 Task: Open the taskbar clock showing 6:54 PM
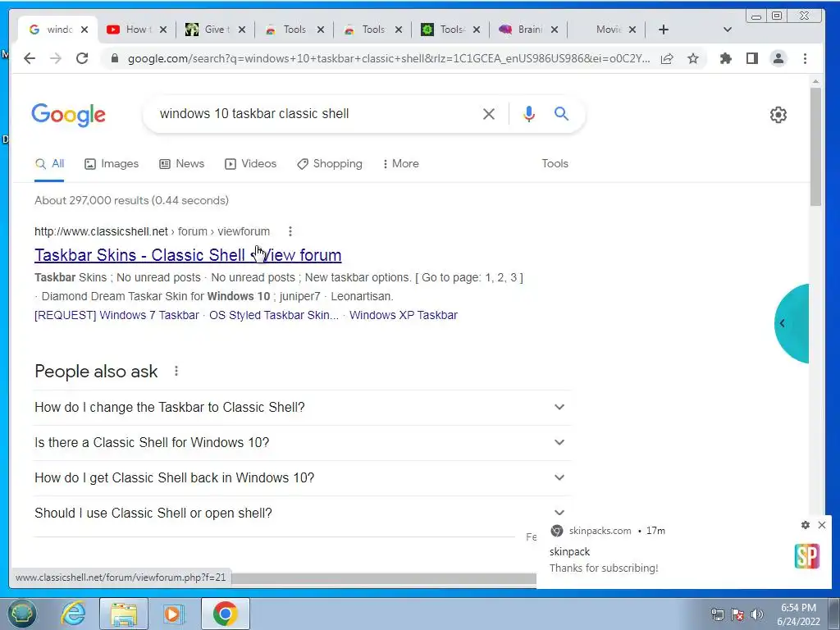(x=798, y=614)
